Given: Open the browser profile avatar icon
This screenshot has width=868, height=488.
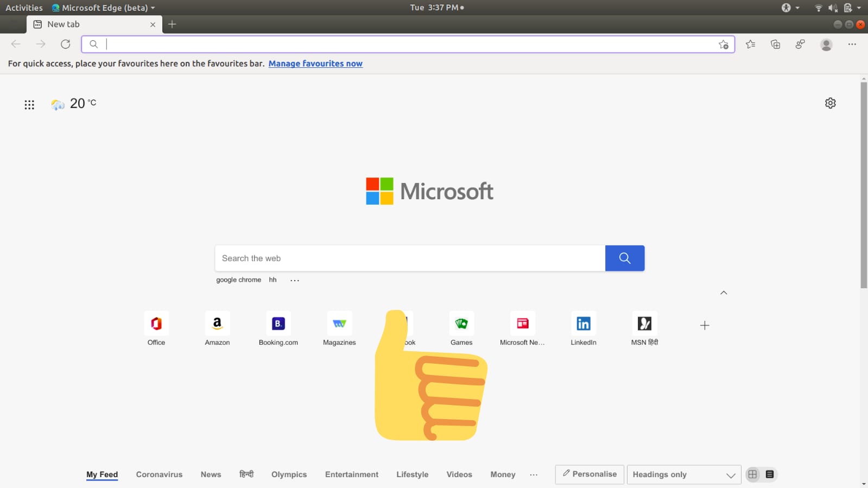Looking at the screenshot, I should click(826, 45).
